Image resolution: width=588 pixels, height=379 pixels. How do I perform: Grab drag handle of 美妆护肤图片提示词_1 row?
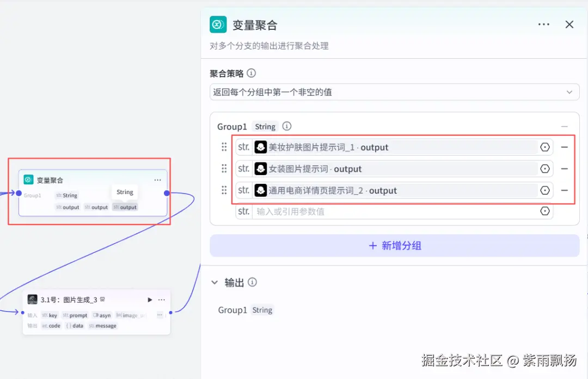tap(224, 147)
